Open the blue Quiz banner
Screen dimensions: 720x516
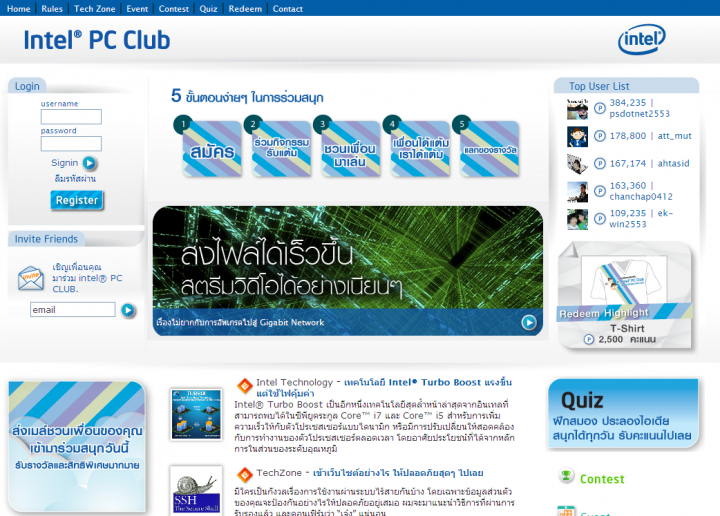tap(623, 413)
